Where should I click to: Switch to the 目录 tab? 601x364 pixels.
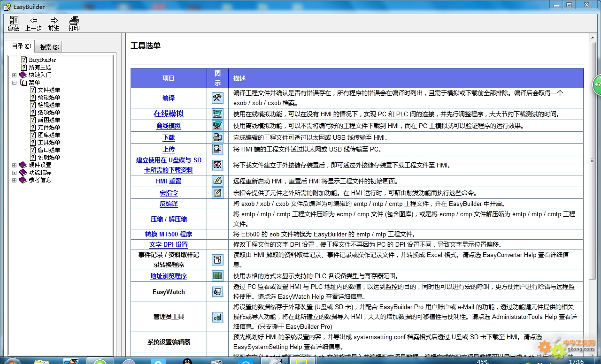[22, 46]
